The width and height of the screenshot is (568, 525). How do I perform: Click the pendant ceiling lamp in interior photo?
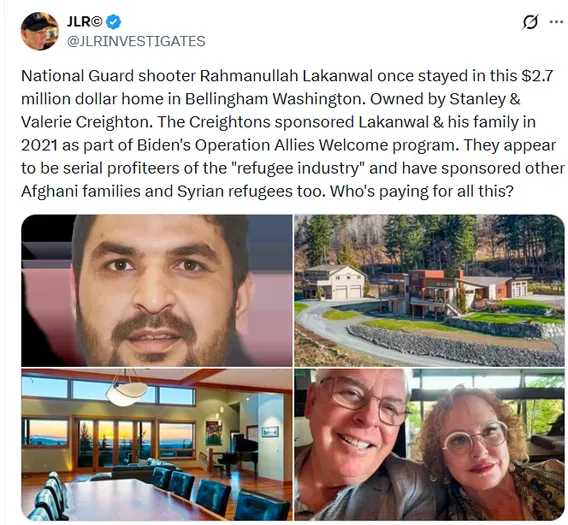pos(128,391)
